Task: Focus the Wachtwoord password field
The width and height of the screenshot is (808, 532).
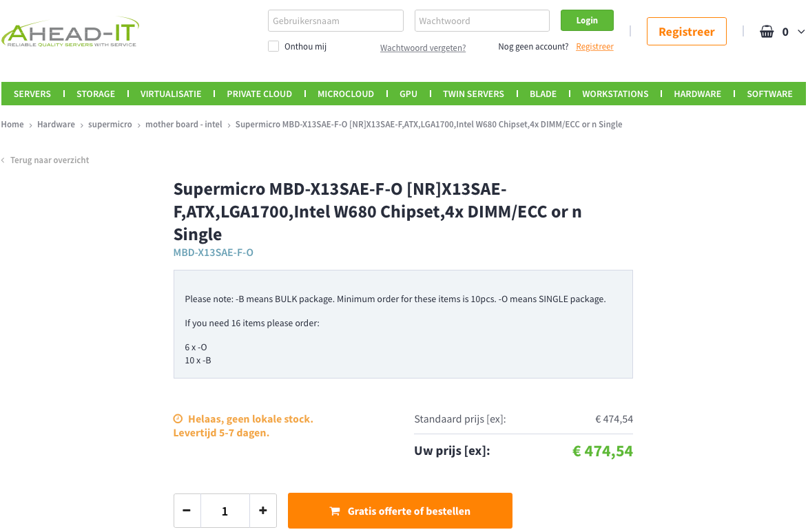Action: click(481, 21)
